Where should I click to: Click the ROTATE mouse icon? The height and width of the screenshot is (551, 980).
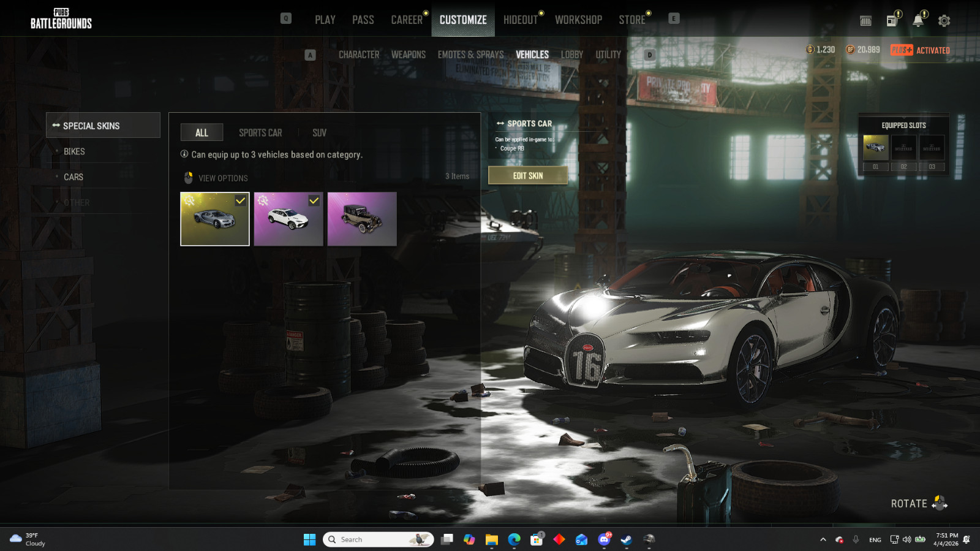pyautogui.click(x=939, y=503)
